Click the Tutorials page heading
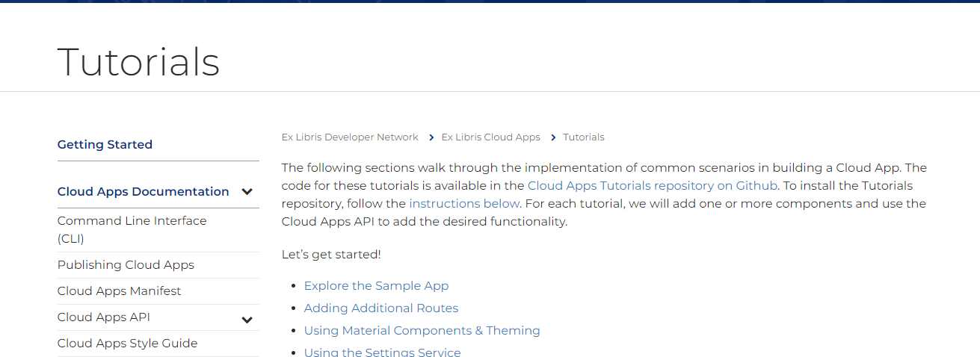The width and height of the screenshot is (980, 357). point(138,62)
